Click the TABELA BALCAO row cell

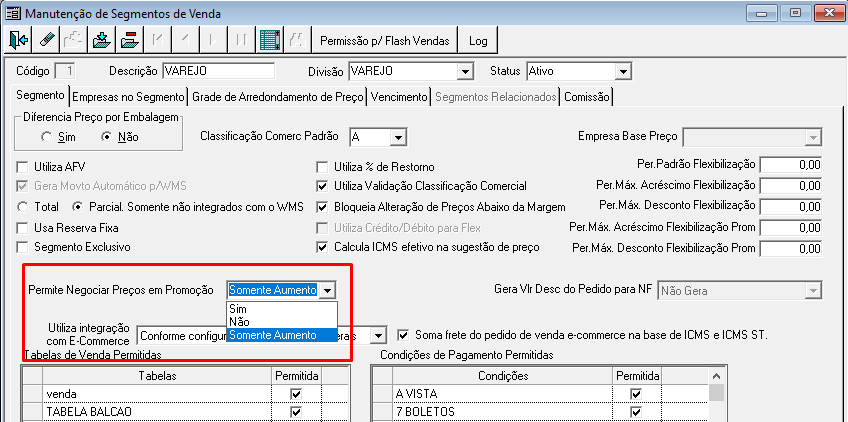coord(157,412)
